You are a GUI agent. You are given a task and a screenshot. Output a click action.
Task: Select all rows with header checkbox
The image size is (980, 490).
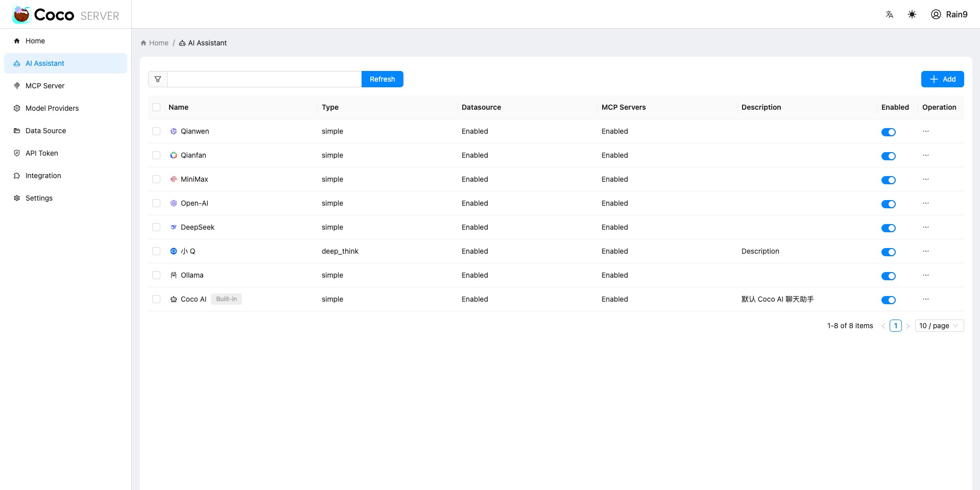point(156,107)
